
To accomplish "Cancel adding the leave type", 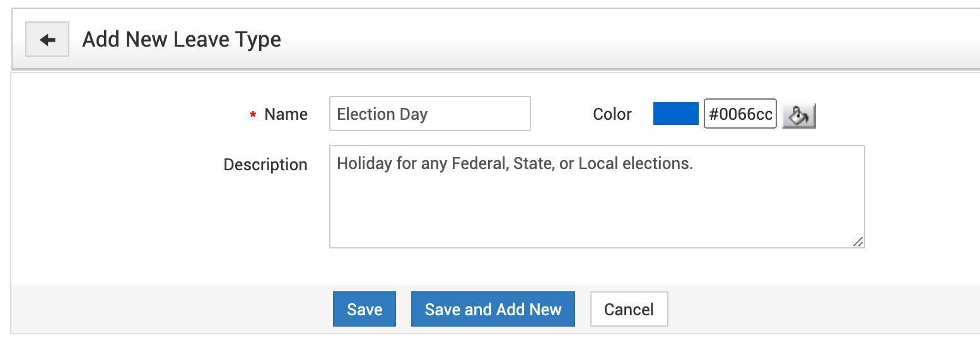I will 629,309.
